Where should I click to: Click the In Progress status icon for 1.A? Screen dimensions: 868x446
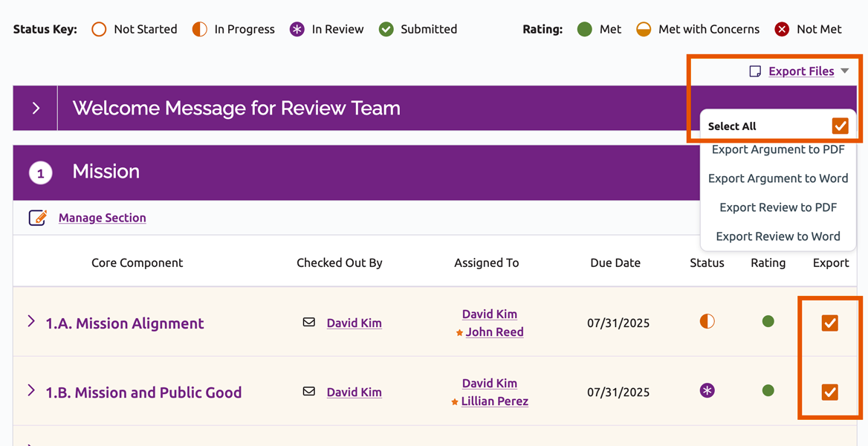[707, 322]
